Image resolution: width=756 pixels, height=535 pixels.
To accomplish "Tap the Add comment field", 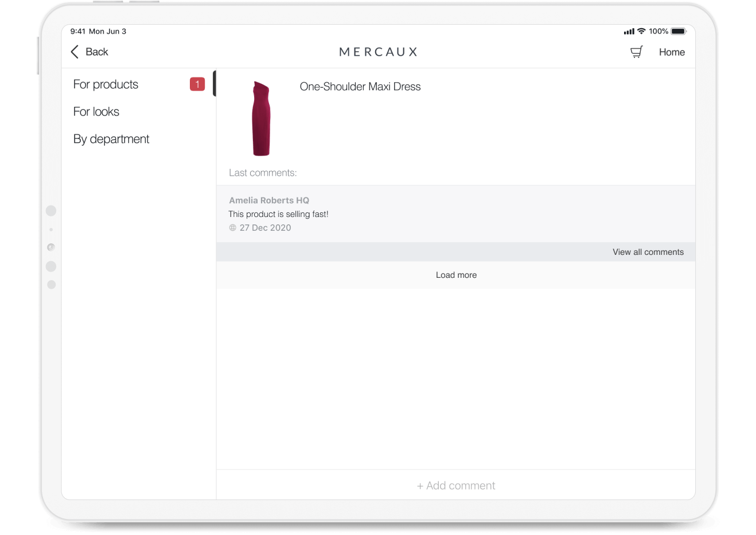I will click(456, 486).
